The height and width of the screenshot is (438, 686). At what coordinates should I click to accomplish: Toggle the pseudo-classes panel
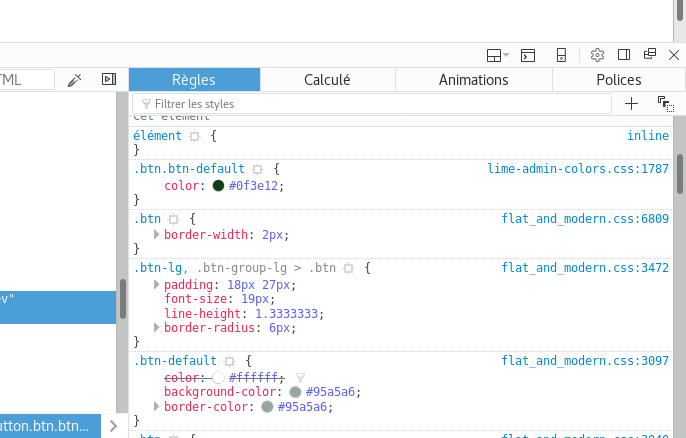[x=665, y=103]
